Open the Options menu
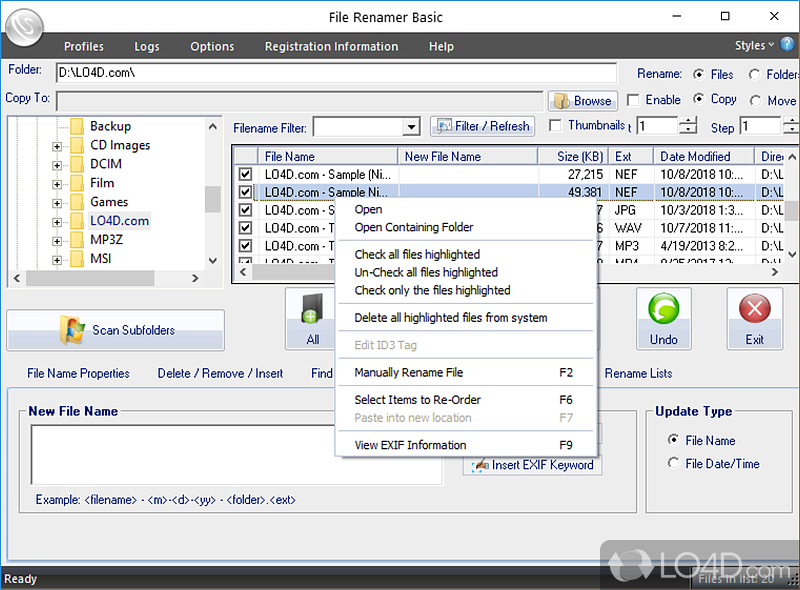 click(x=212, y=46)
